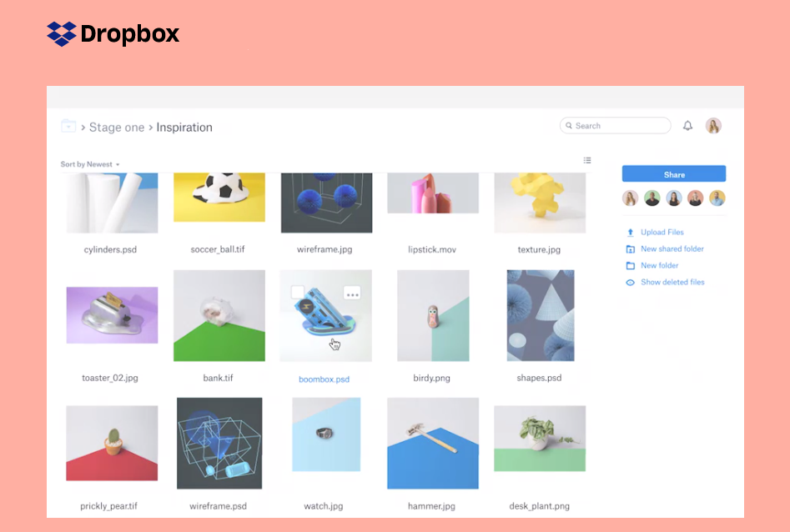Go to the Stage one breadcrumb

click(117, 128)
